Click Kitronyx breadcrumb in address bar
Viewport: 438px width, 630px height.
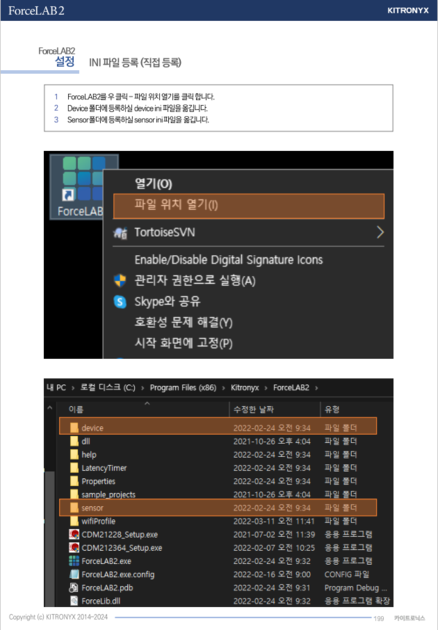(x=245, y=388)
